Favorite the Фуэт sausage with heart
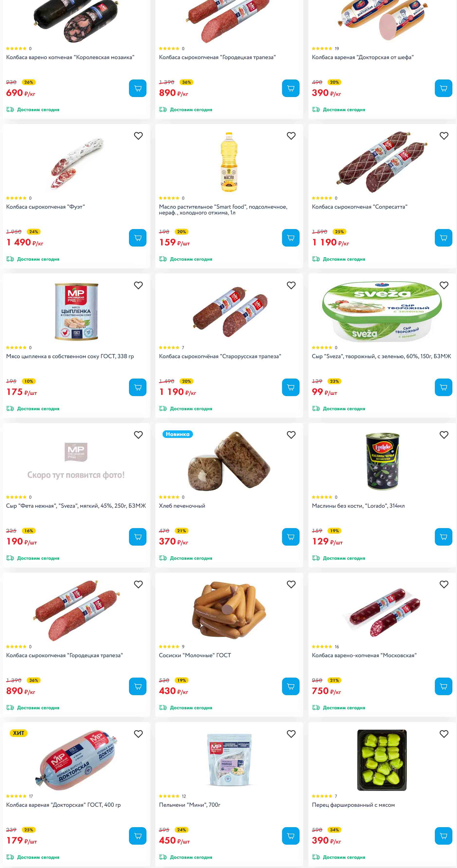 (138, 136)
